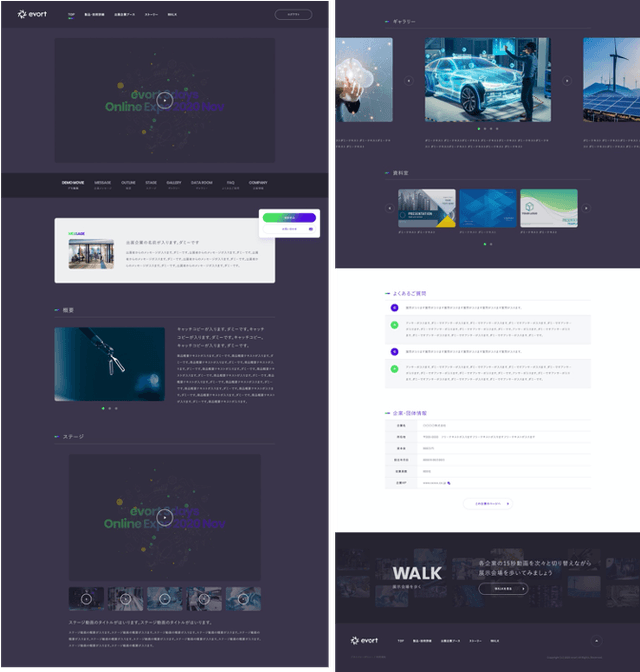Play the top hero demo video

pos(165,98)
